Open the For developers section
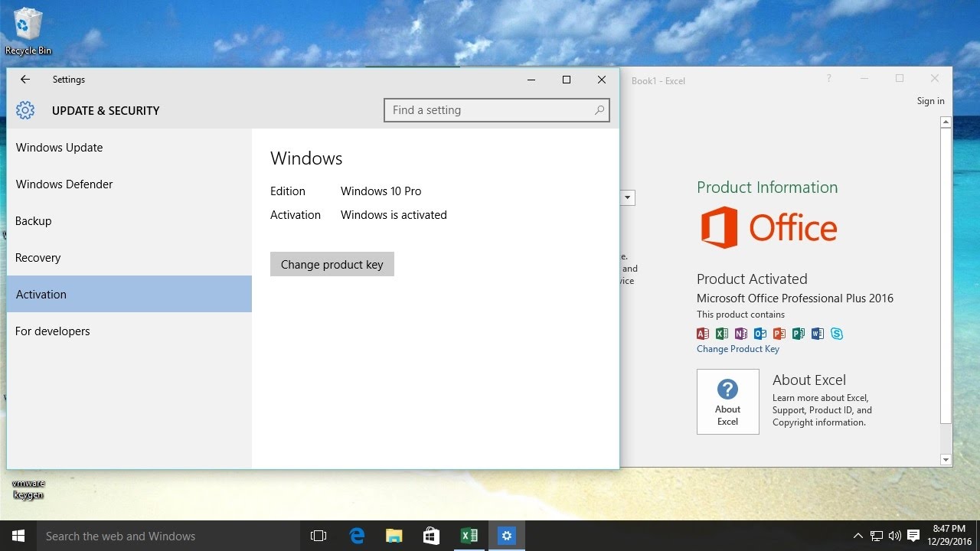The width and height of the screenshot is (980, 551). coord(129,331)
